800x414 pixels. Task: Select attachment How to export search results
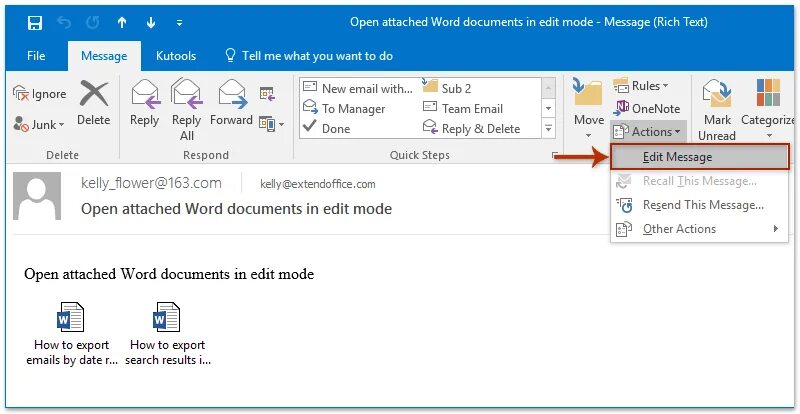coord(167,334)
